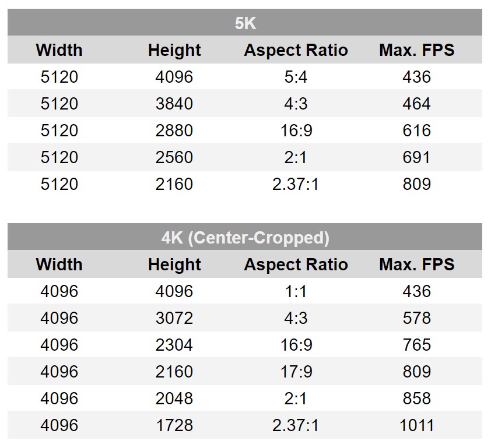Click the 616 max FPS cell
The width and height of the screenshot is (491, 448).
[x=417, y=130]
